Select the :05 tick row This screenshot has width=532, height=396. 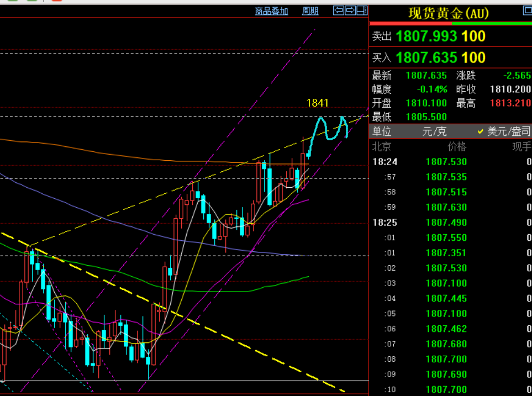point(451,314)
